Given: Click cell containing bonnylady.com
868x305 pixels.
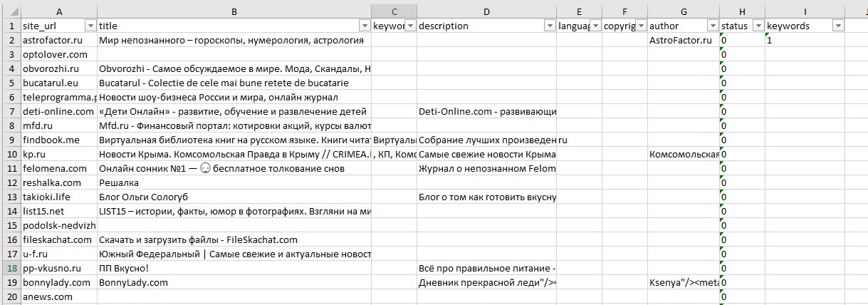Looking at the screenshot, I should (x=59, y=282).
